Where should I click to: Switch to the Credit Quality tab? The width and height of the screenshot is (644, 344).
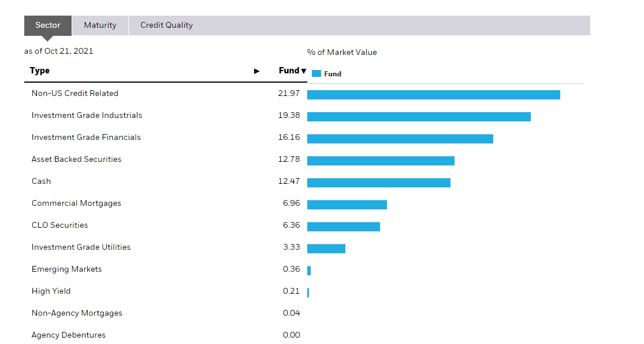coord(166,25)
